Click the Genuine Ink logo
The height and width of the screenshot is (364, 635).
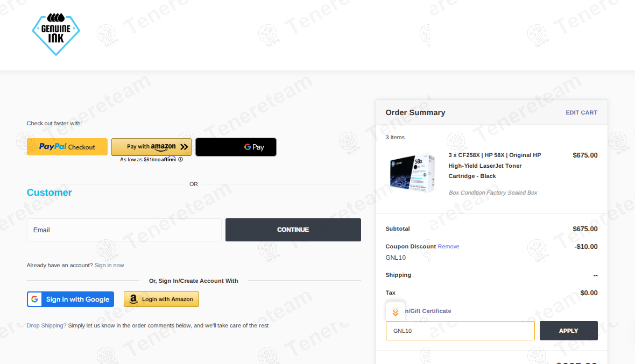coord(56,34)
